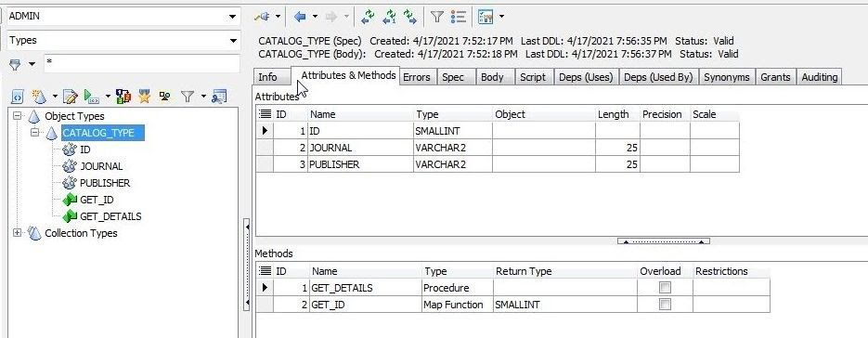Click the gold star icon above tree

[145, 97]
